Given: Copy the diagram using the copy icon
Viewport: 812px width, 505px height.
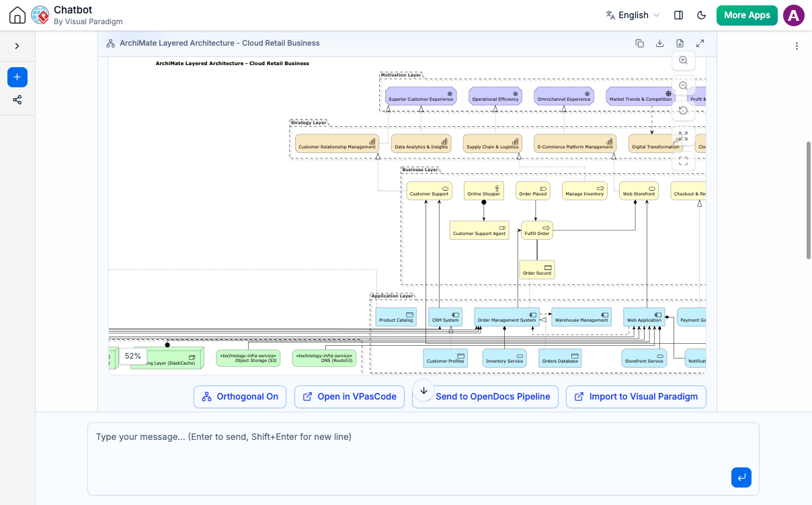Looking at the screenshot, I should coord(640,43).
